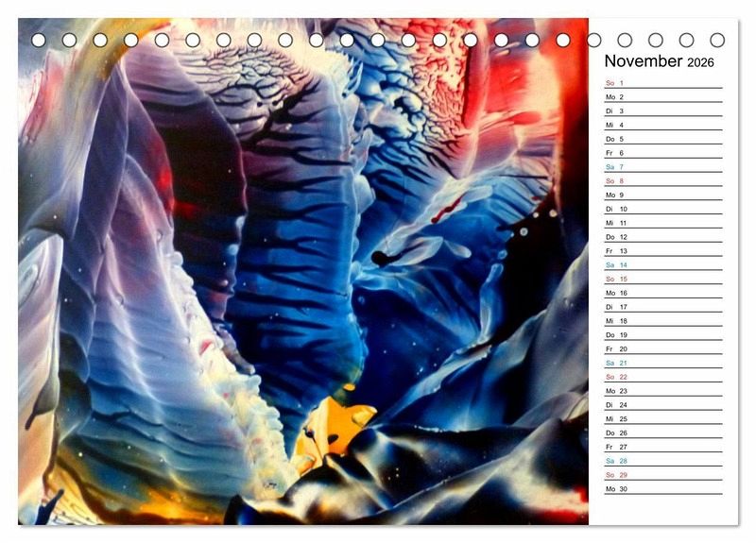Screen dimensions: 756x543
Task: Click the Sa 21 date line
Action: pos(662,364)
